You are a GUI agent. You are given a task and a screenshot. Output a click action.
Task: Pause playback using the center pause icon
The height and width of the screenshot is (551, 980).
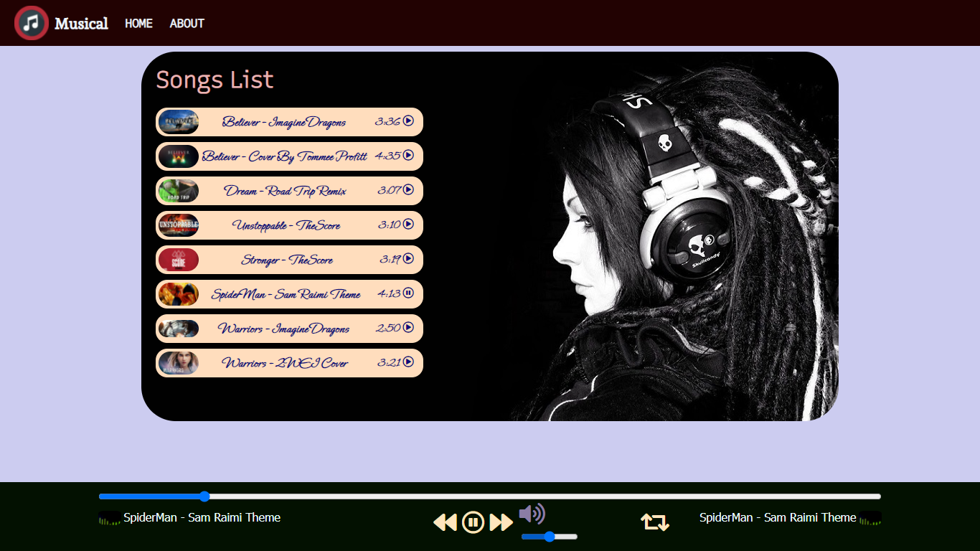tap(473, 522)
